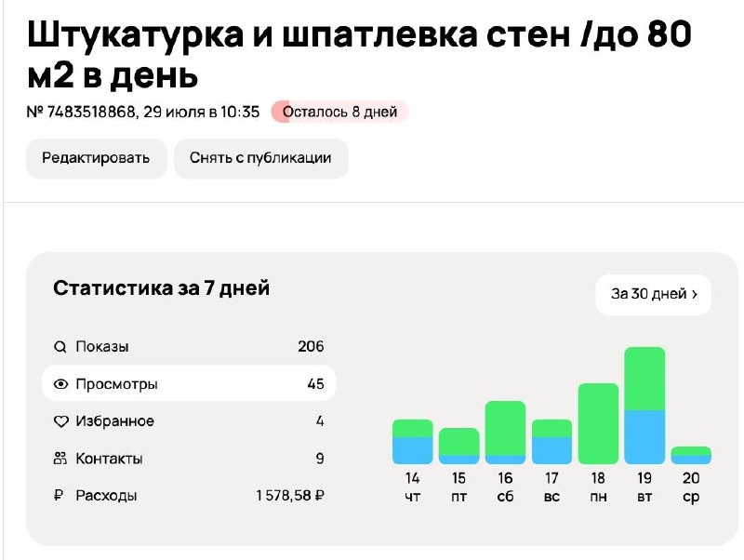Click the expenses value 1 578,58 ₽
Screen dimensions: 744x560
pos(289,496)
